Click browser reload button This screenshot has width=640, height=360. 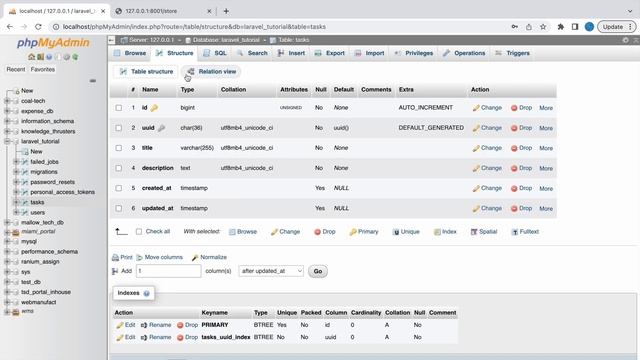pos(38,27)
